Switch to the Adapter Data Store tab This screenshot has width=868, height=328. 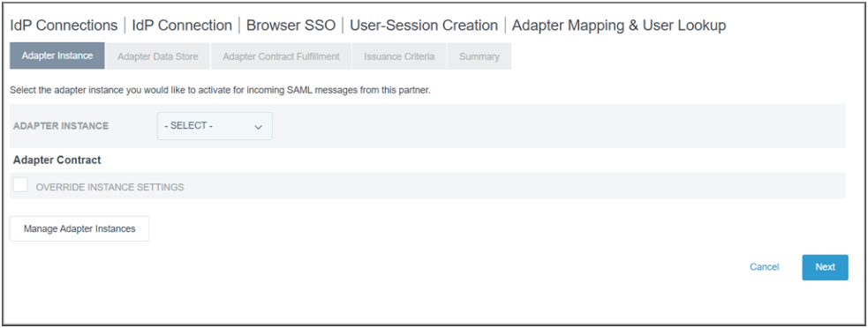point(158,56)
